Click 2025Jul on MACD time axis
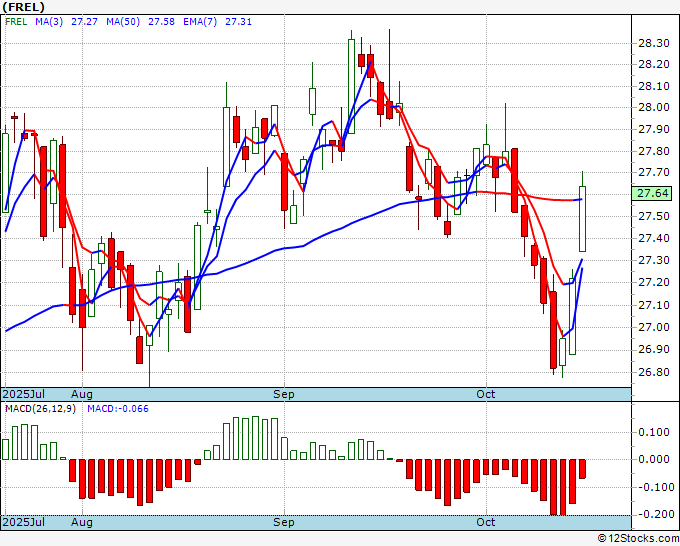 click(24, 522)
